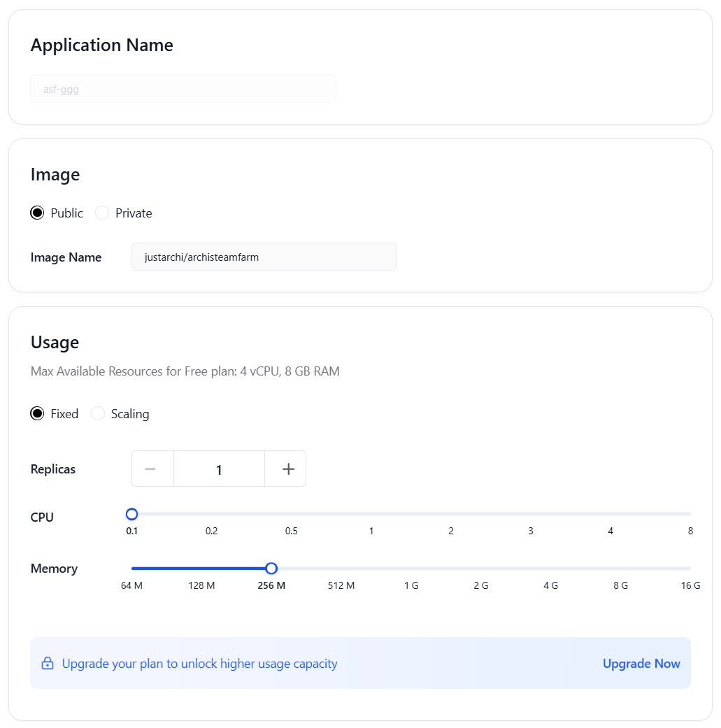Click the Memory slider handle at 256 M
721x728 pixels.
pos(271,569)
